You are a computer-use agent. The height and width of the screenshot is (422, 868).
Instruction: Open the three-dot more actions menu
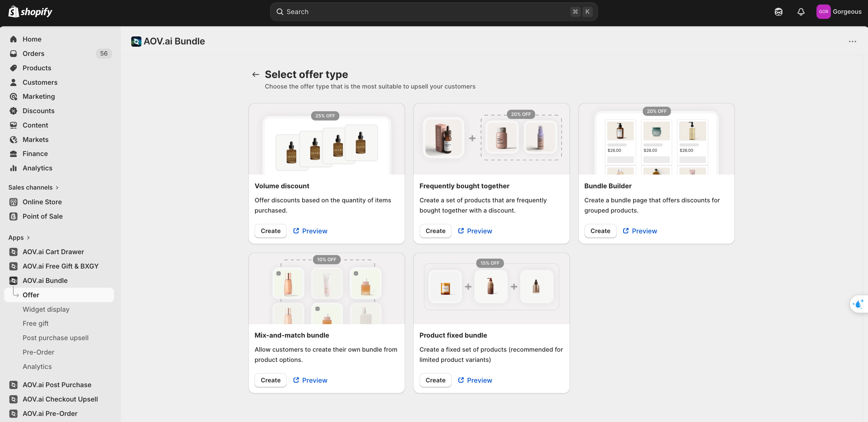(x=853, y=42)
